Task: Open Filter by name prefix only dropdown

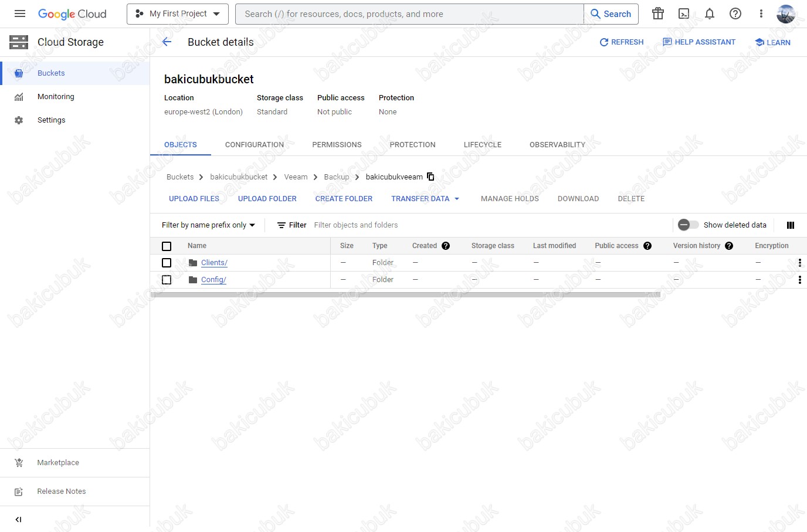Action: [x=209, y=225]
